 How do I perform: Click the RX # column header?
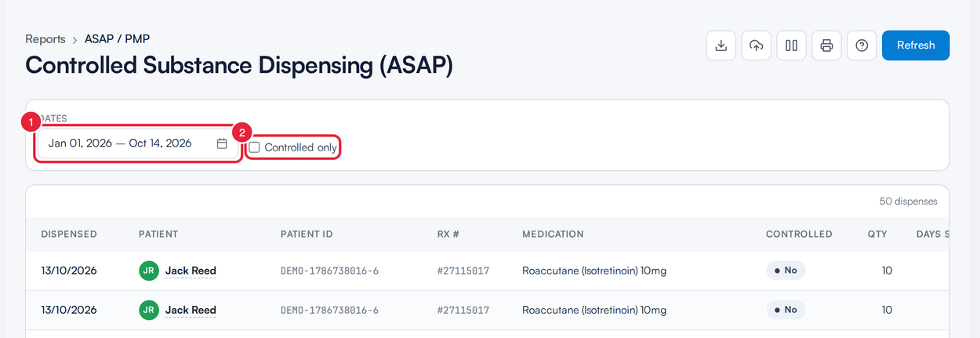click(448, 234)
